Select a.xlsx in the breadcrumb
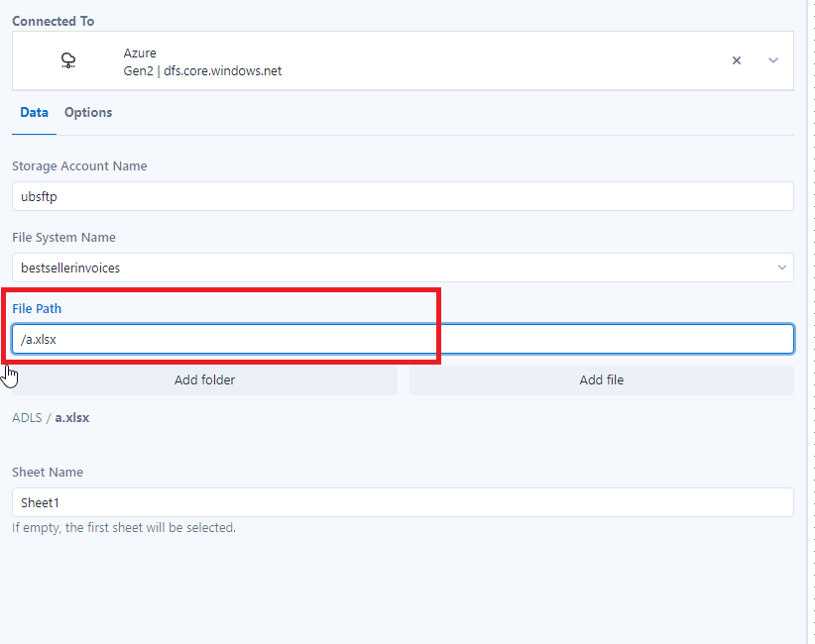Screen dimensions: 815x644 pos(72,417)
